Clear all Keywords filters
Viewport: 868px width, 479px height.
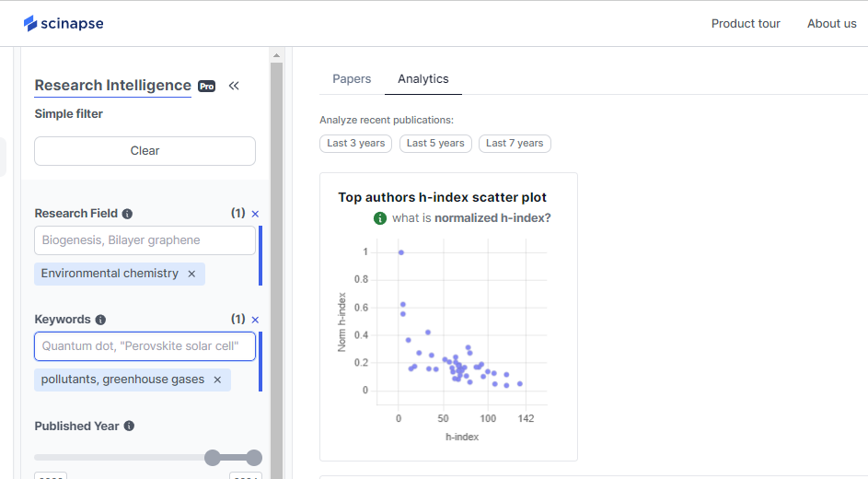255,320
